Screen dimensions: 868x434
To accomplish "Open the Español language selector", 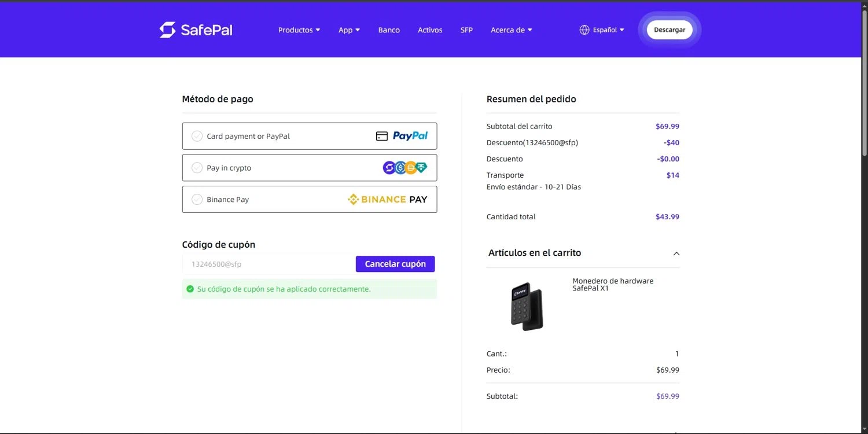I will (608, 30).
